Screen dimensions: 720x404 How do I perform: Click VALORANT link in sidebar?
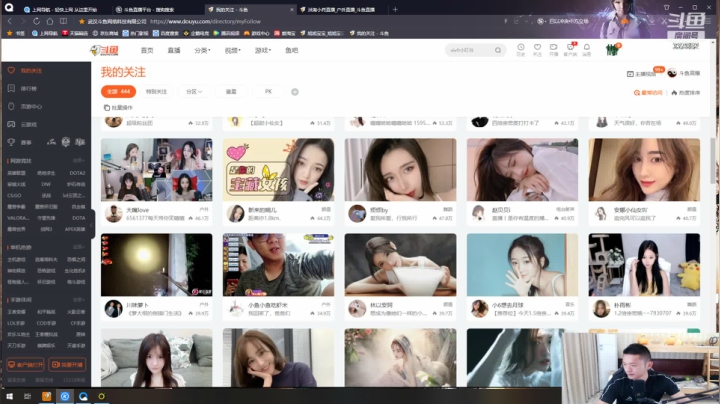[x=18, y=218]
